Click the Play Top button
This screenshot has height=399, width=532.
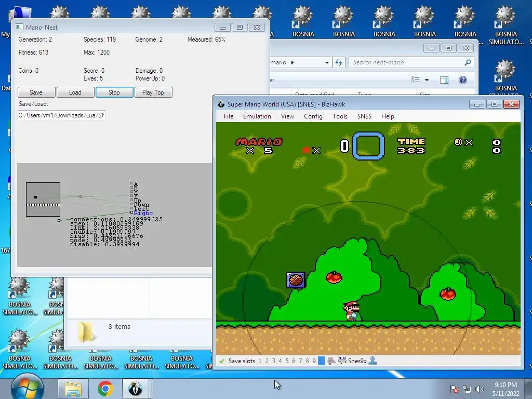click(x=153, y=92)
